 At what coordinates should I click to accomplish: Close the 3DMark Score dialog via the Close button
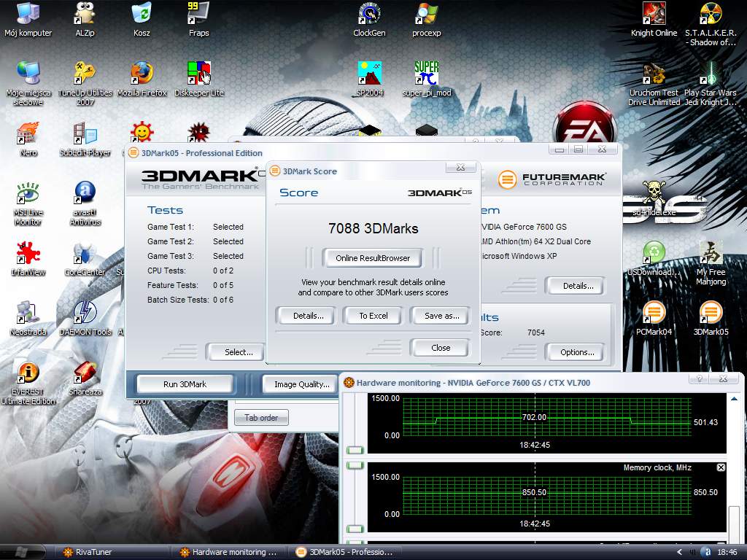click(441, 348)
